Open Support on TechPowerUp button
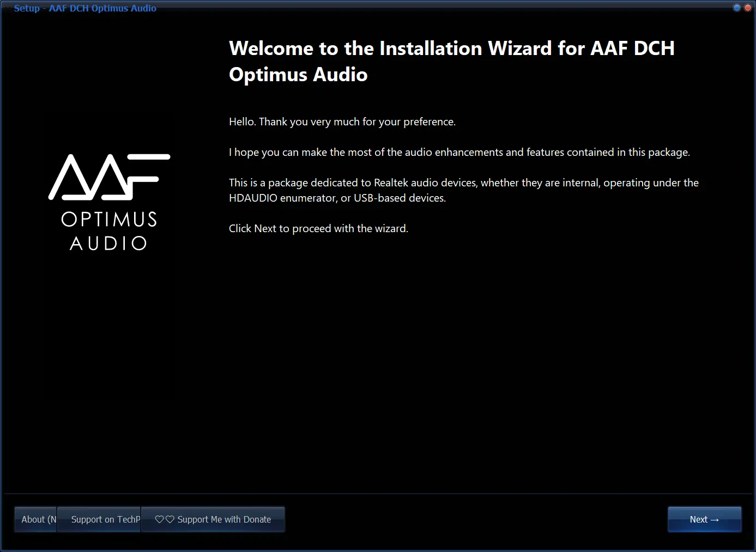Screen dimensions: 756x552 (99, 519)
